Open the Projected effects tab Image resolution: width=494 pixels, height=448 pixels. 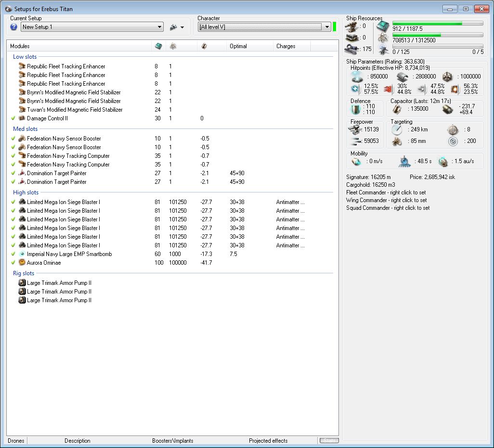click(x=268, y=441)
